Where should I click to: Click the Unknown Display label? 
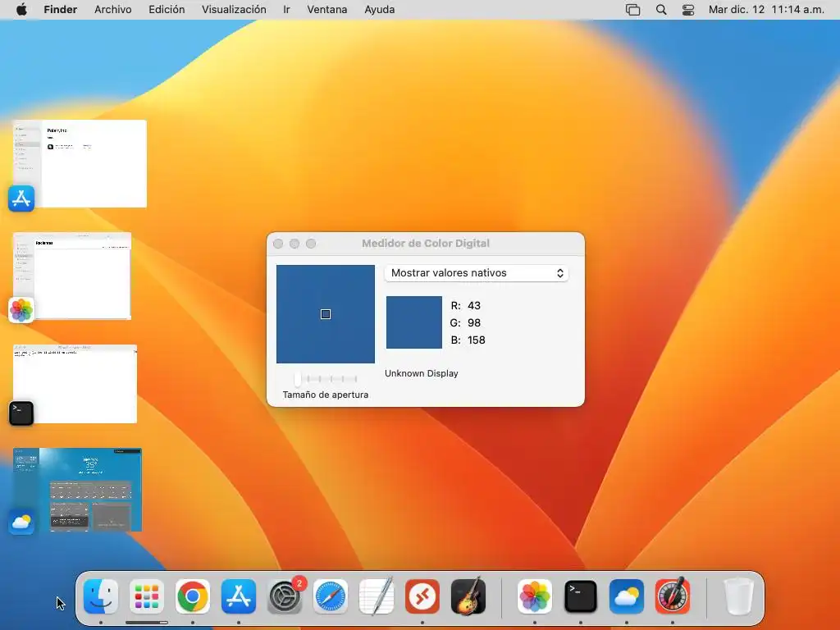(422, 373)
